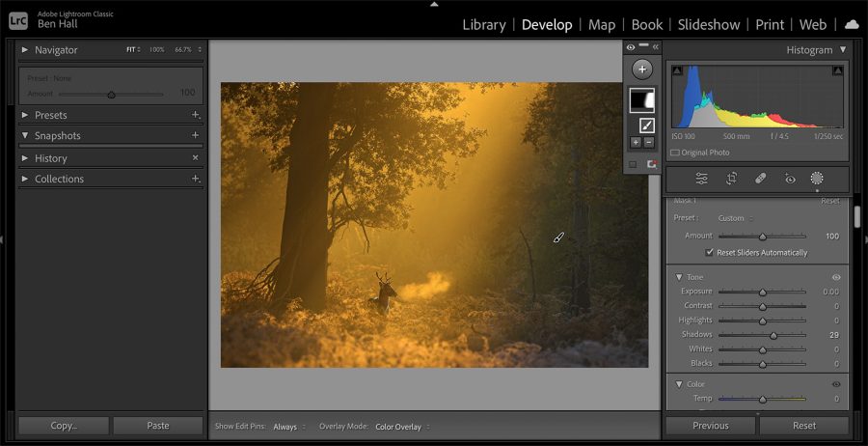
Task: Adjust the Exposure slider handle
Action: 762,292
